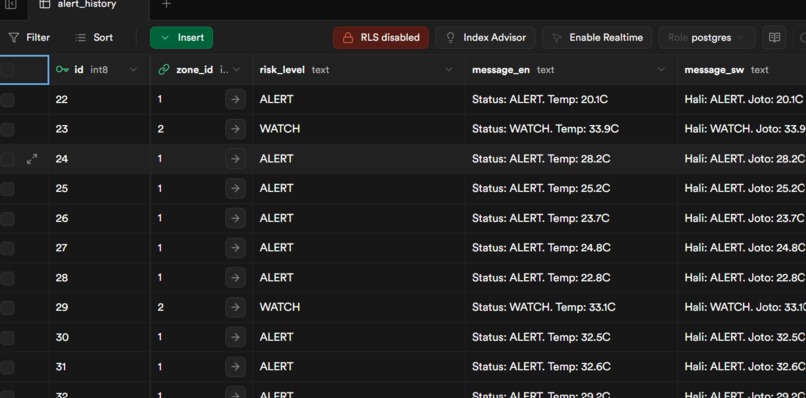Select the message_sw column header

742,70
